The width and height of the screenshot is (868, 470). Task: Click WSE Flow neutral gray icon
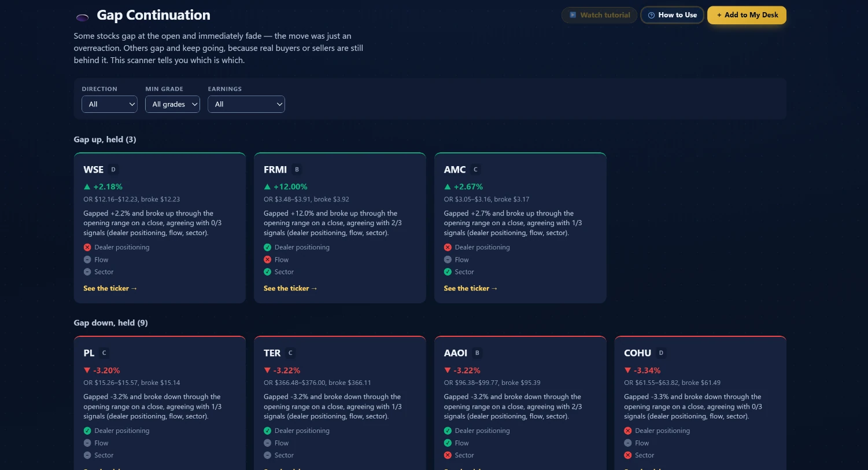[87, 259]
